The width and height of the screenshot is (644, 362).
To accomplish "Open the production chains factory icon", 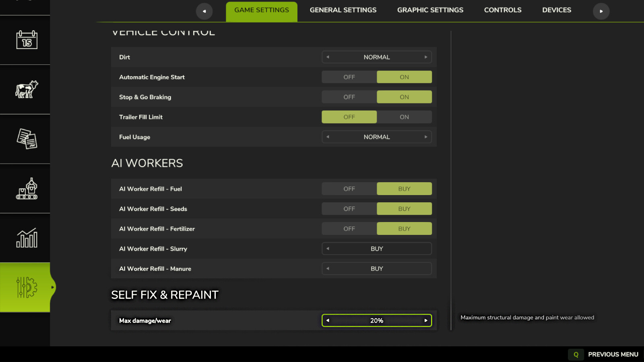I will coord(27,188).
